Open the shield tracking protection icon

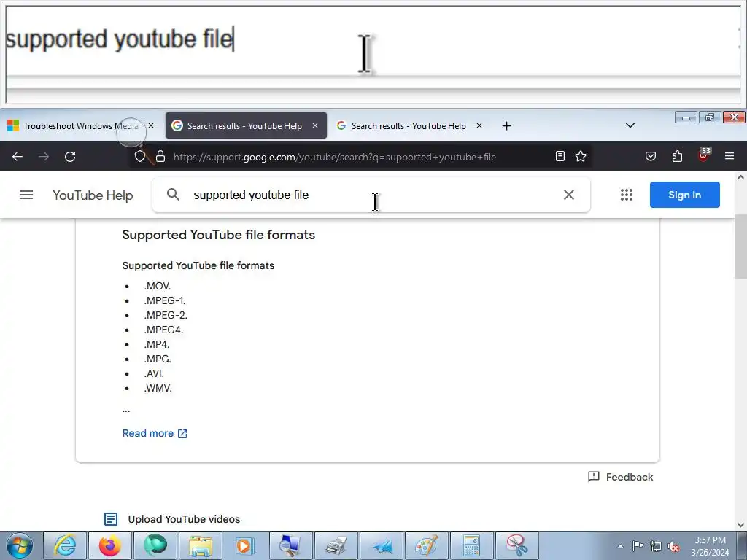pyautogui.click(x=139, y=157)
